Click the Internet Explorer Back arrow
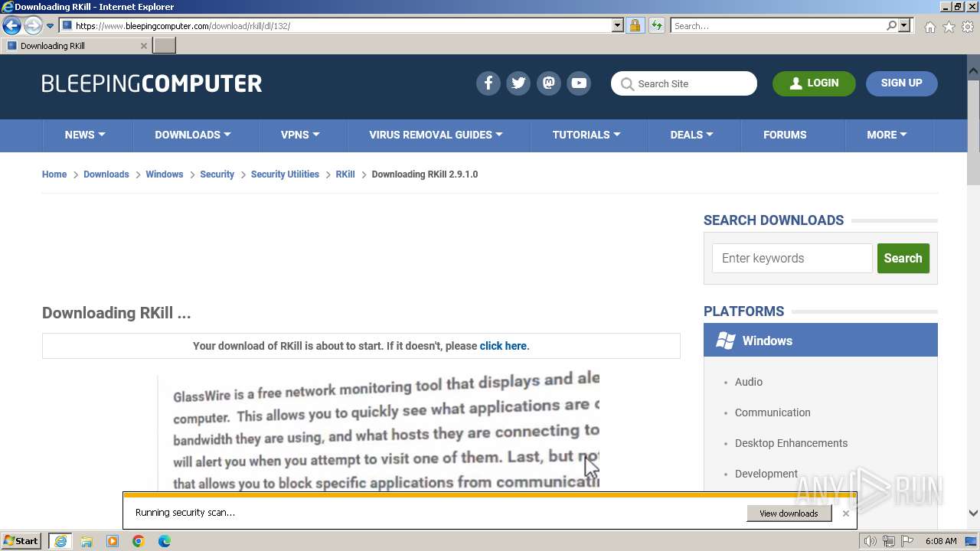Screen dimensions: 980x551 11,26
